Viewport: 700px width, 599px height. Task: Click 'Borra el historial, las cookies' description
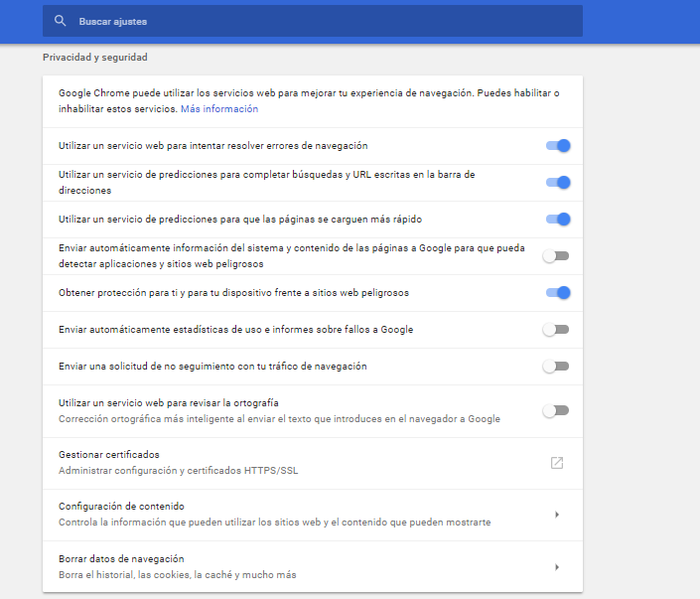point(177,575)
